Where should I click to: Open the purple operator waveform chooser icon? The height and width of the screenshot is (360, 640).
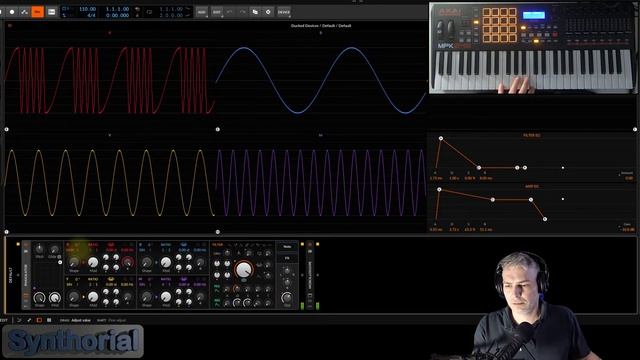(183, 279)
